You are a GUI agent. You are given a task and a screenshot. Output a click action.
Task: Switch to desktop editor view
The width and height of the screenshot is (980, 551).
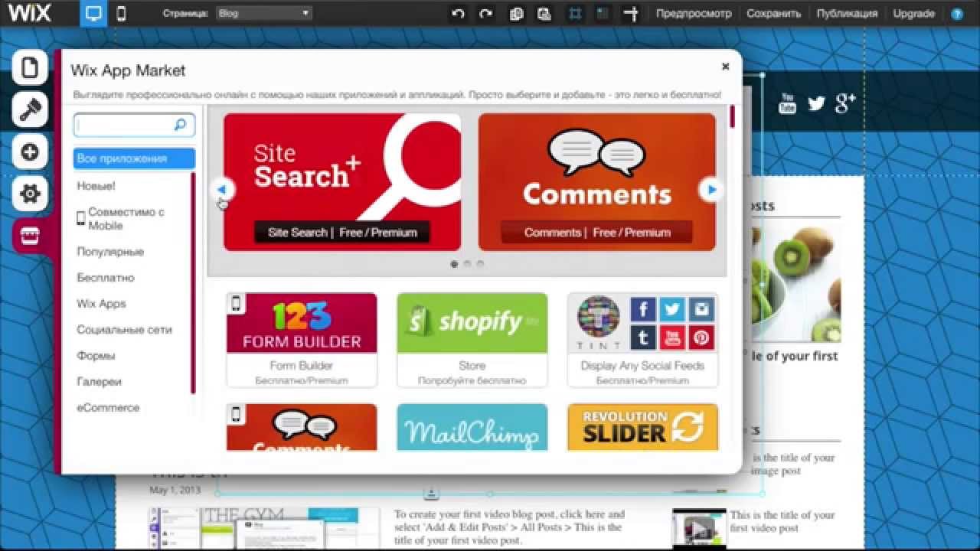click(x=93, y=14)
